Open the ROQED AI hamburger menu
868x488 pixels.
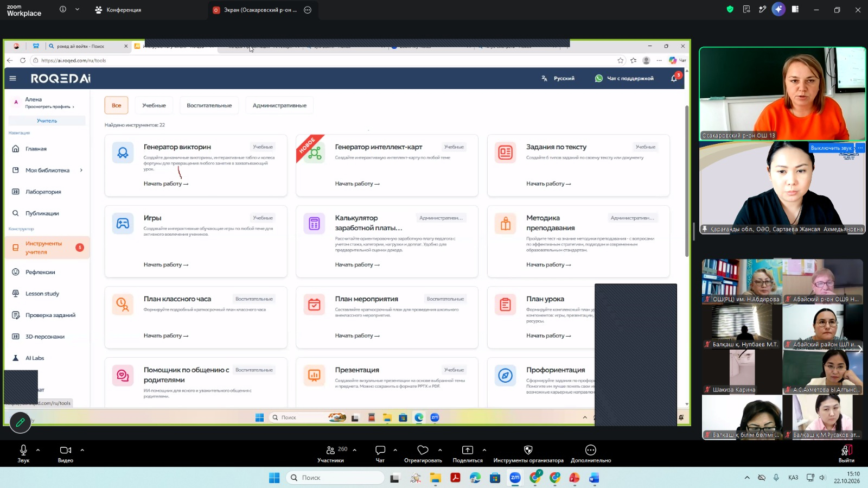[12, 78]
